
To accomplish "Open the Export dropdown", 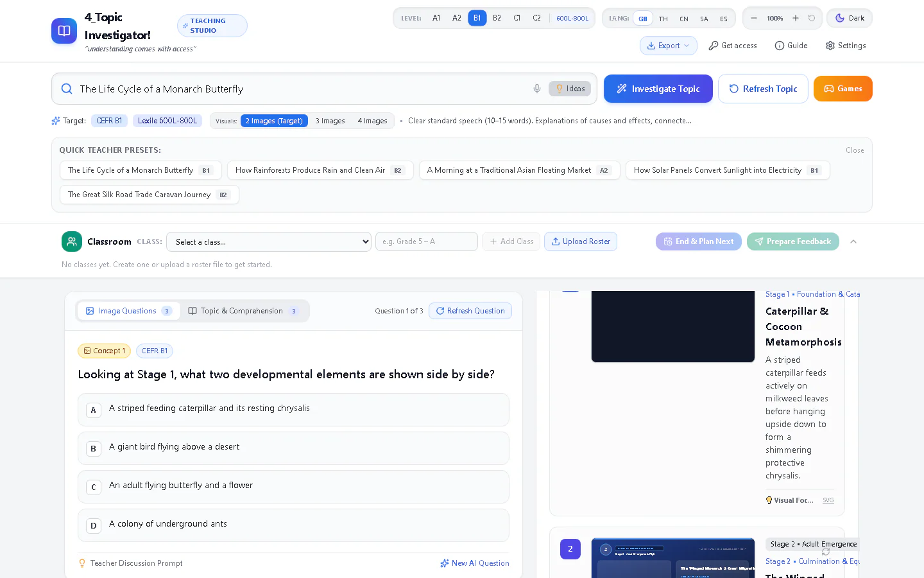I will [669, 46].
